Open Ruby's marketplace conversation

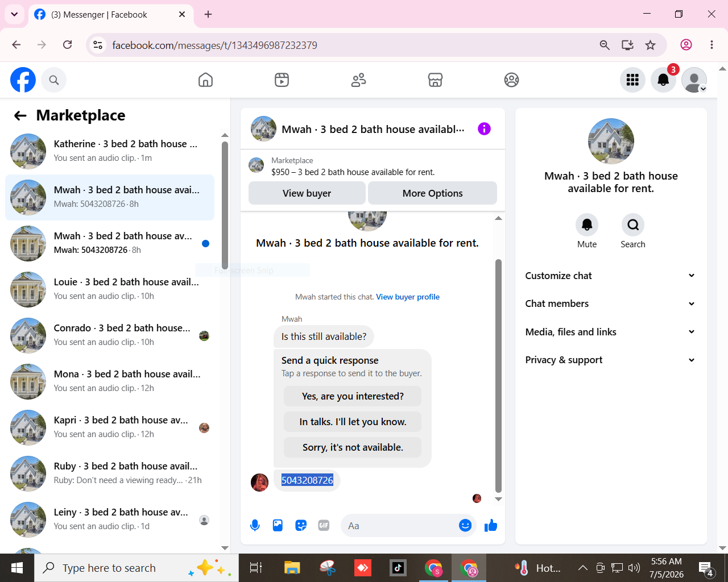[110, 473]
